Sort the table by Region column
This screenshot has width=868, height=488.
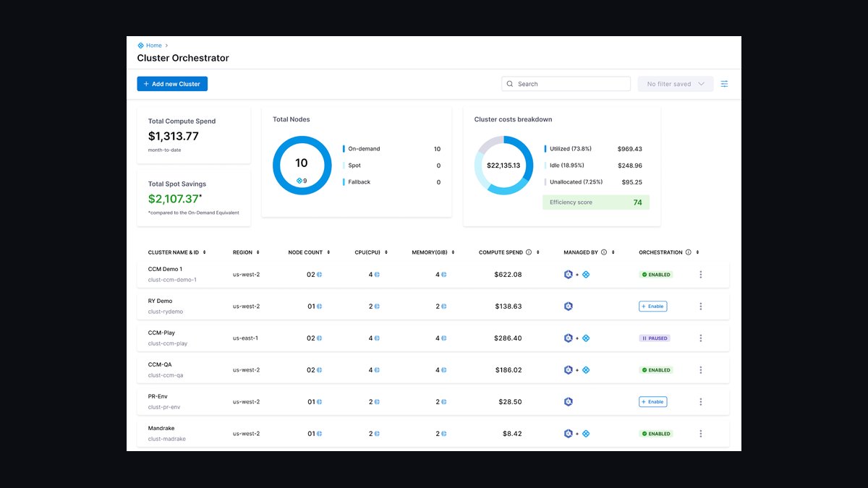pos(258,252)
